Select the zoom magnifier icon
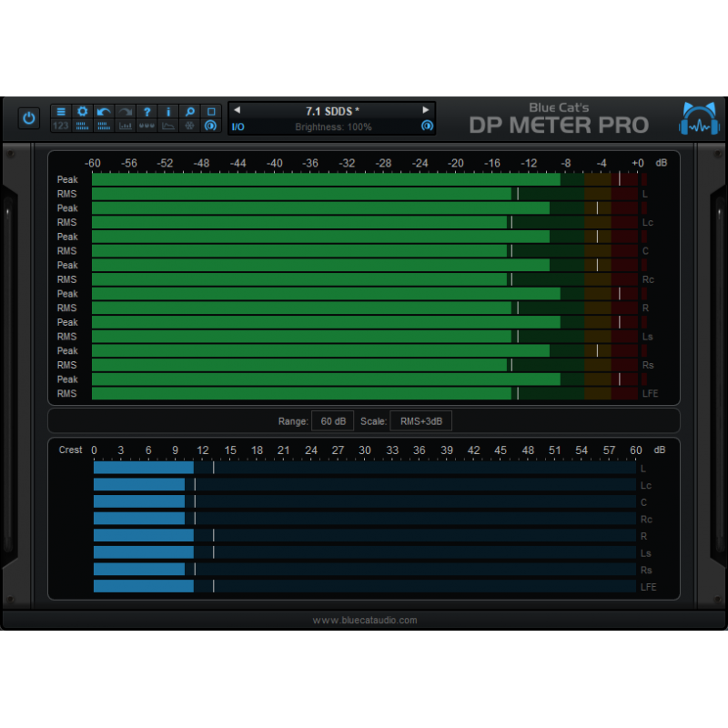728x728 pixels. (x=189, y=110)
